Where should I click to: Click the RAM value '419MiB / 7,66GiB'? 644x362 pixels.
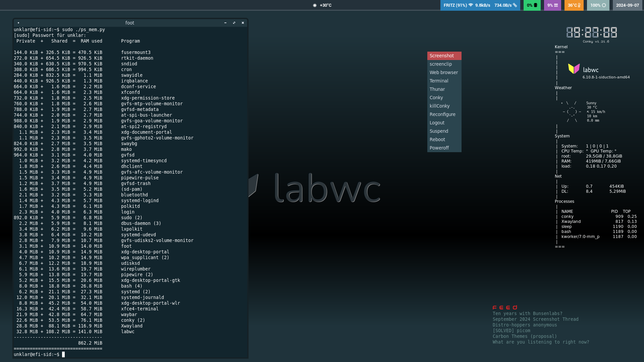point(603,161)
